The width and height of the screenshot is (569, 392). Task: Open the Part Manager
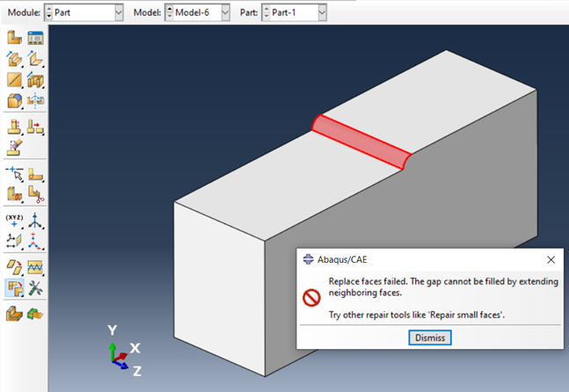[x=35, y=37]
